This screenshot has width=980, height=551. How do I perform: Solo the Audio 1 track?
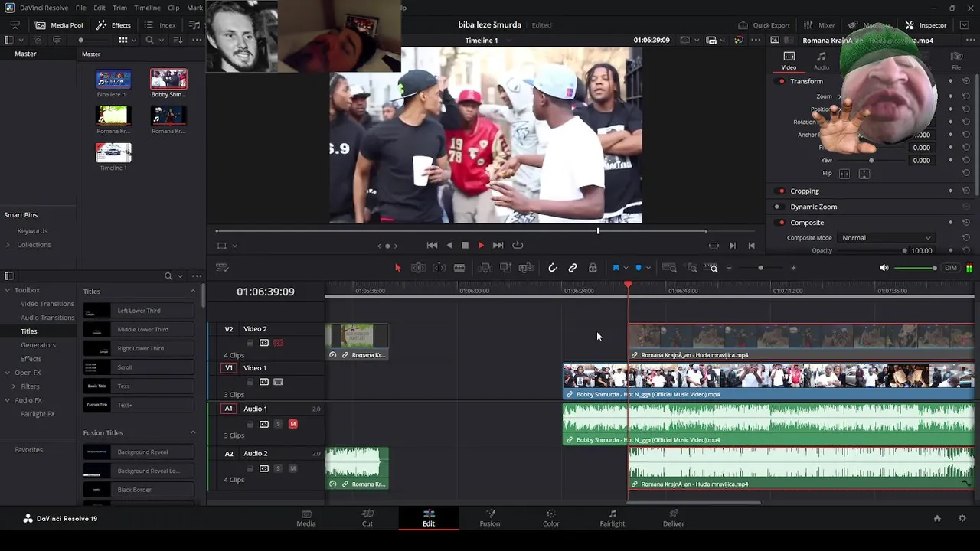(x=278, y=424)
